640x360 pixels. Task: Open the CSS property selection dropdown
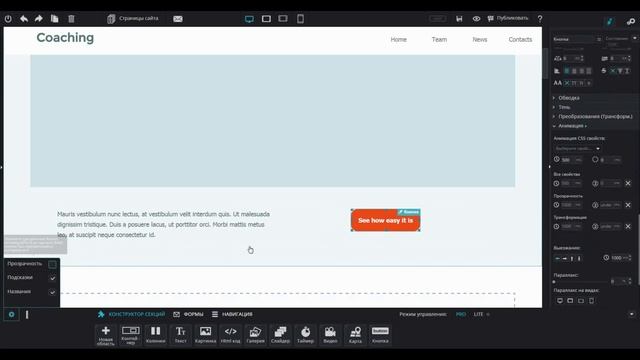click(x=577, y=149)
